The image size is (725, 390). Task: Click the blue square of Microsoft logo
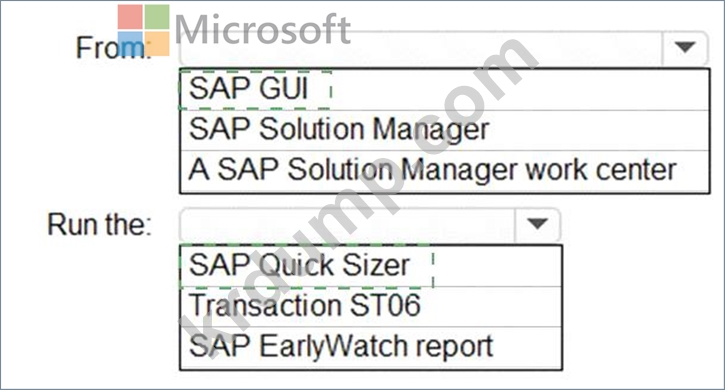coord(130,44)
